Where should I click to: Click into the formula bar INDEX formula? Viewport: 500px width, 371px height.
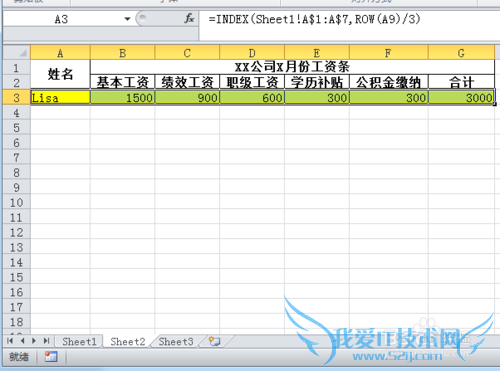click(314, 19)
